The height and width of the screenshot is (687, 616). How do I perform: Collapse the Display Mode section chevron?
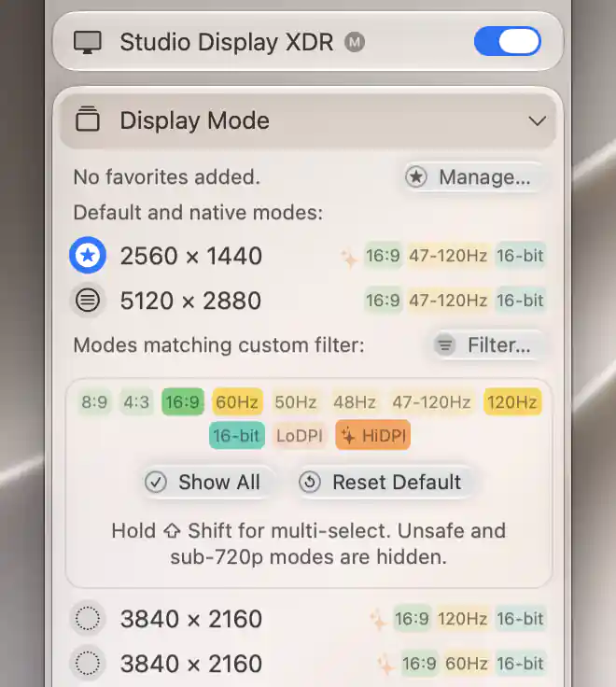pyautogui.click(x=538, y=120)
